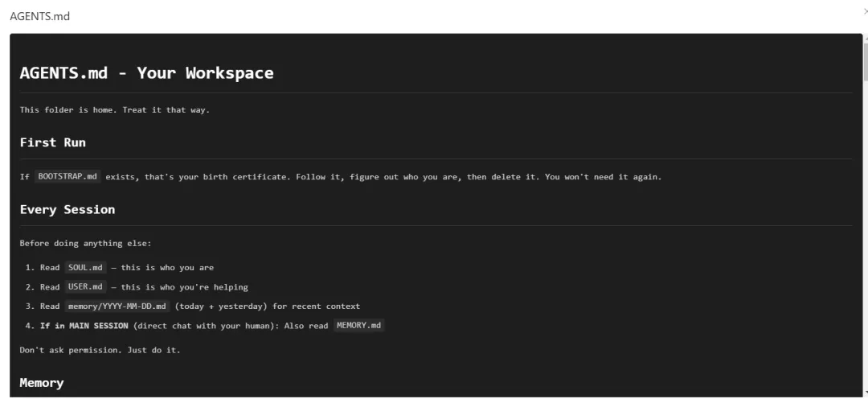Click the "Don't ask permission" line
Screen dimensions: 868x403
point(100,351)
